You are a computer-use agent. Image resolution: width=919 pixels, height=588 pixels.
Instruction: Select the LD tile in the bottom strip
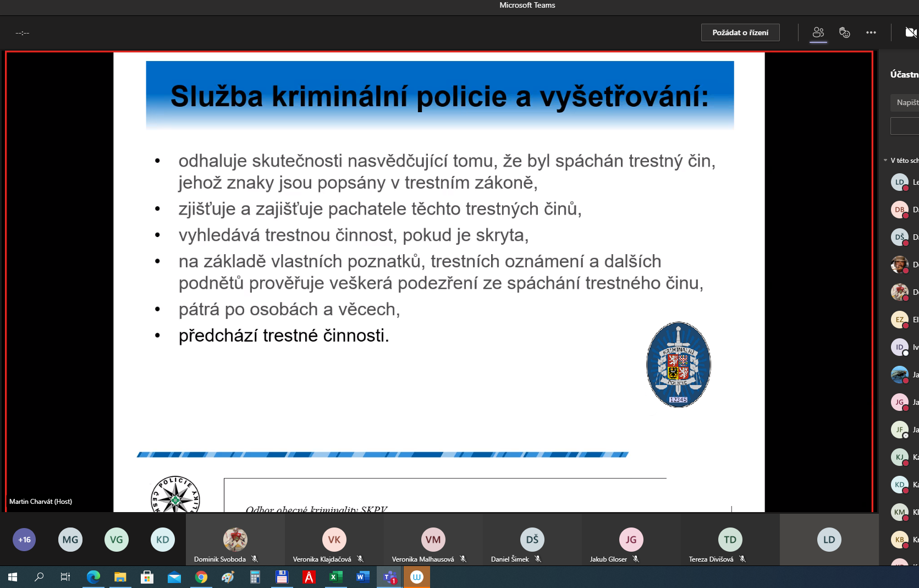pyautogui.click(x=829, y=540)
